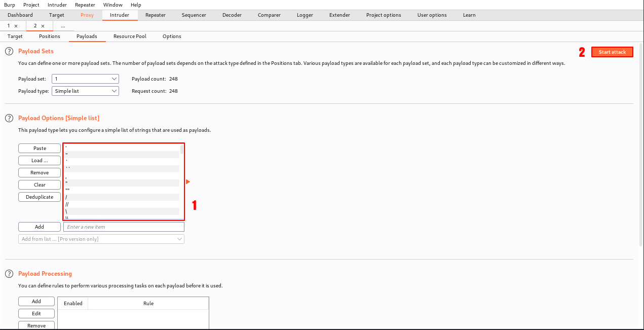Open Payload Processing help icon
This screenshot has height=330, width=644.
[x=9, y=274]
